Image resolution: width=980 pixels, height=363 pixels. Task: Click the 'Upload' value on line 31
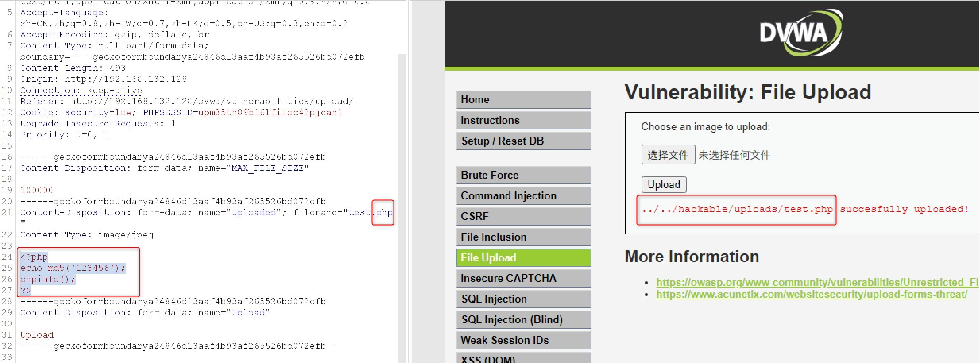[x=37, y=335]
